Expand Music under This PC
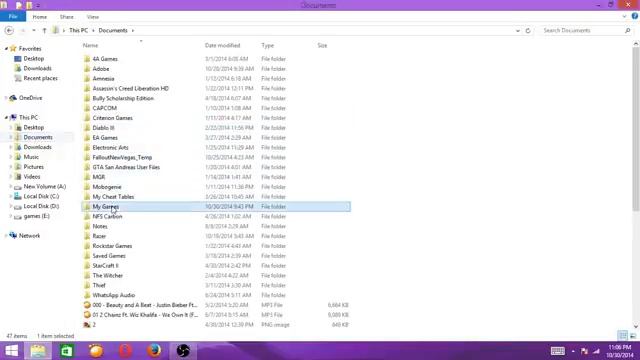 [11, 157]
